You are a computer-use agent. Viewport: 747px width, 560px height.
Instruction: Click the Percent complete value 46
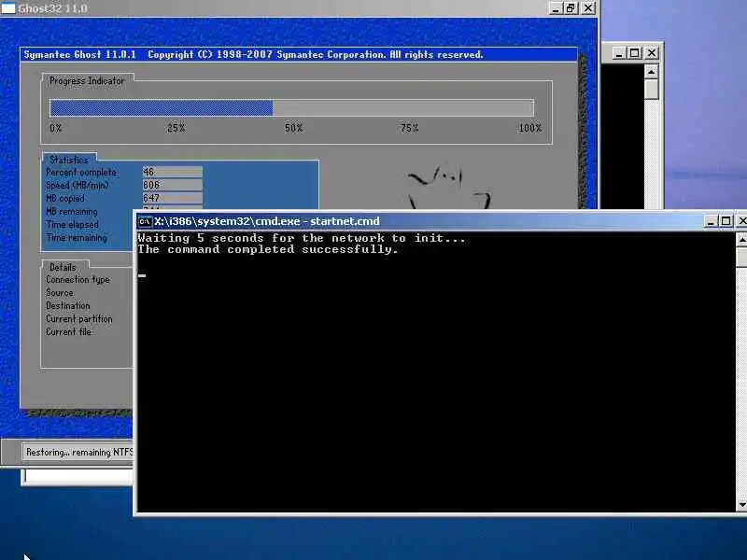click(173, 172)
